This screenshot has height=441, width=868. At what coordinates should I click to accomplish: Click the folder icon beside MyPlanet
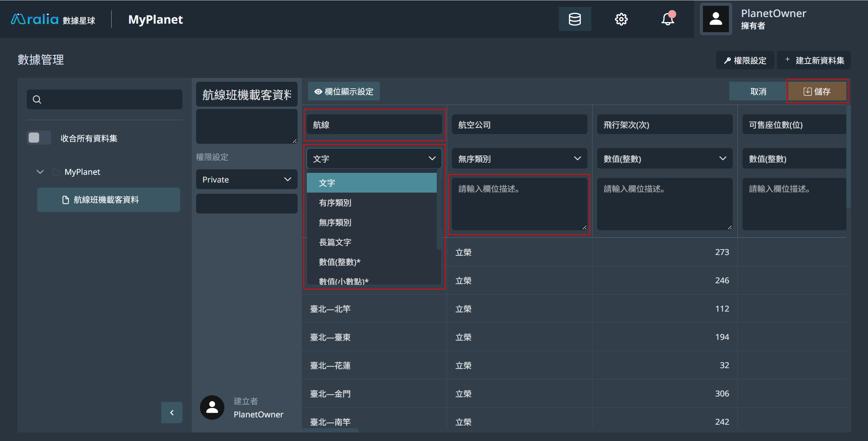click(x=56, y=172)
